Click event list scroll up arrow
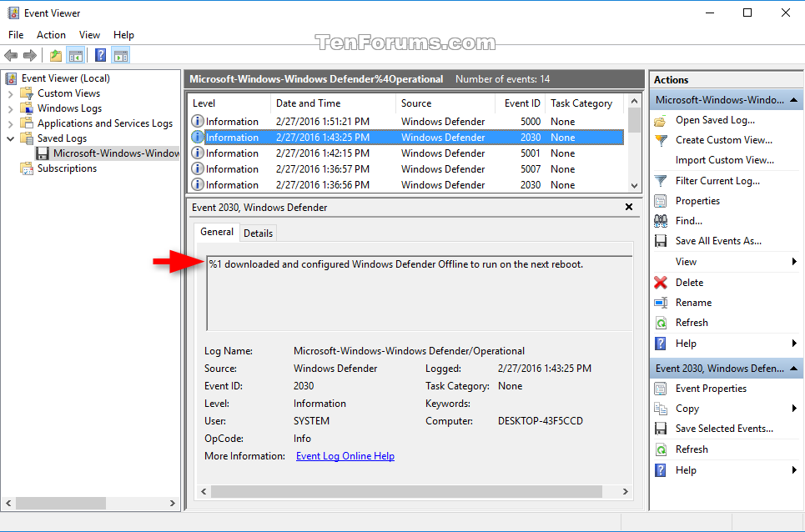Screen dimensions: 805x532 [634, 101]
